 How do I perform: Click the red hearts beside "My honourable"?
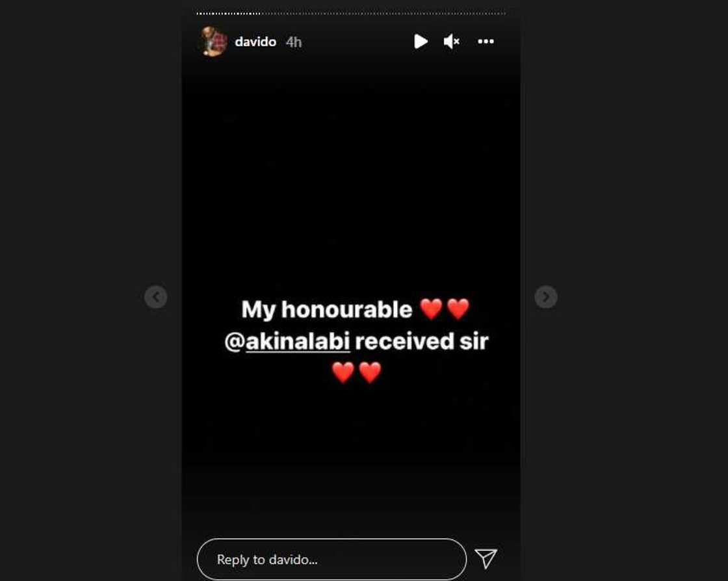445,309
